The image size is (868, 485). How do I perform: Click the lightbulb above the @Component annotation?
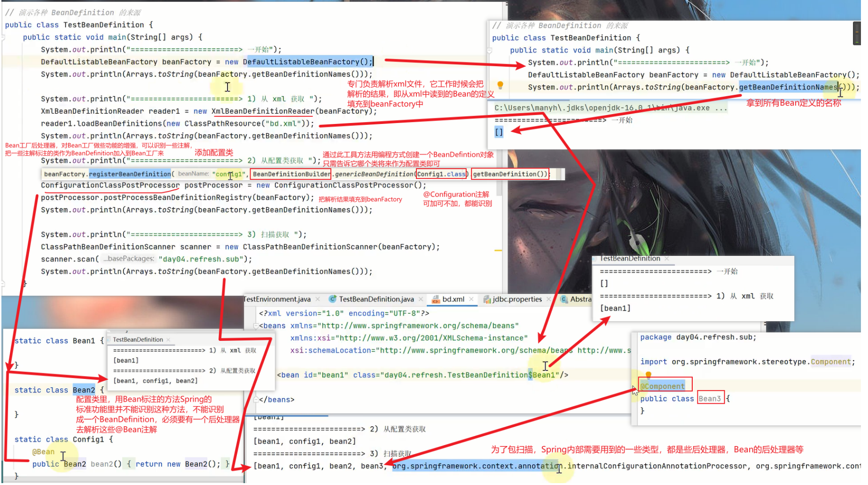click(x=648, y=375)
